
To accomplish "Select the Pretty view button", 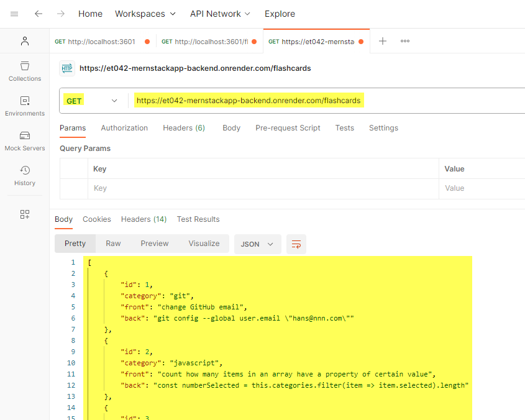I will pos(75,244).
